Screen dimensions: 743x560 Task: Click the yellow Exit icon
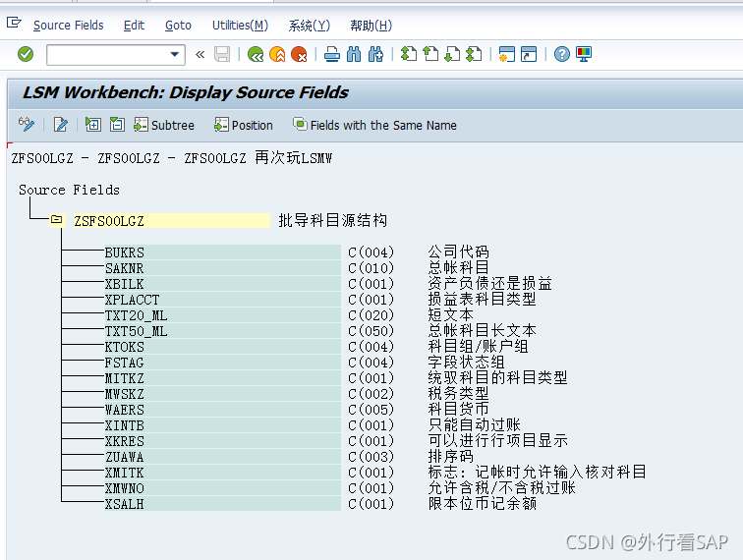(277, 54)
